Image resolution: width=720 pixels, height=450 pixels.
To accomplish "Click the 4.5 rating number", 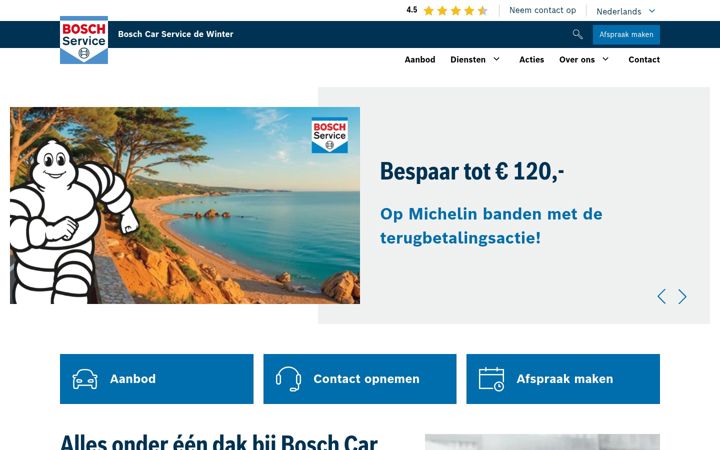I will (411, 10).
